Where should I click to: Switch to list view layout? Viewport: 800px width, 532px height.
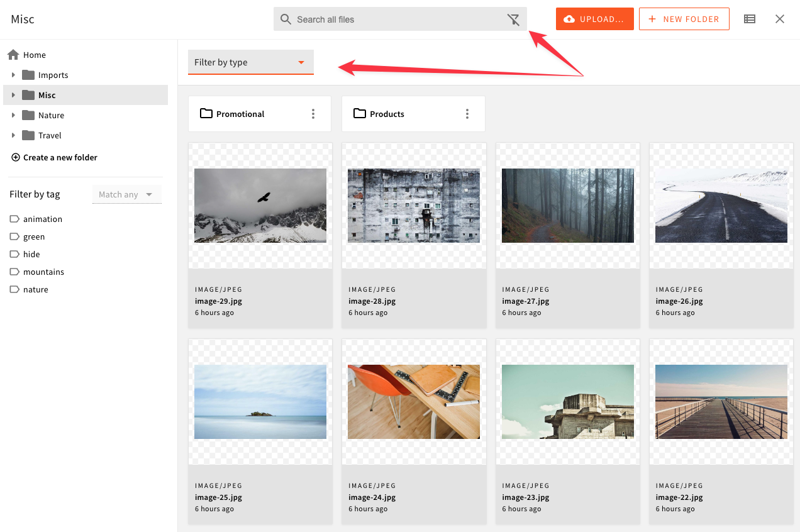749,19
